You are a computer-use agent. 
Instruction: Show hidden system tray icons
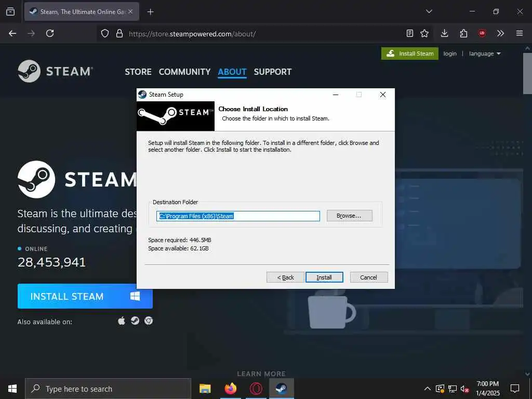pos(428,389)
